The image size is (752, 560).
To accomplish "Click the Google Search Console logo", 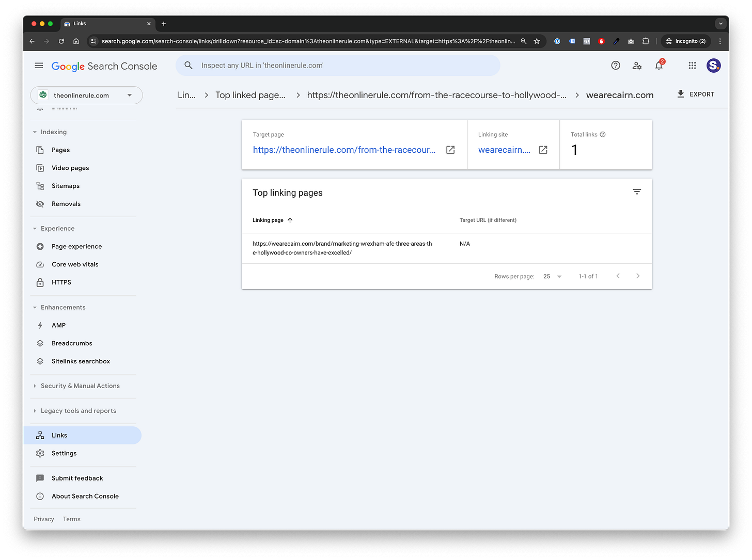I will [104, 66].
